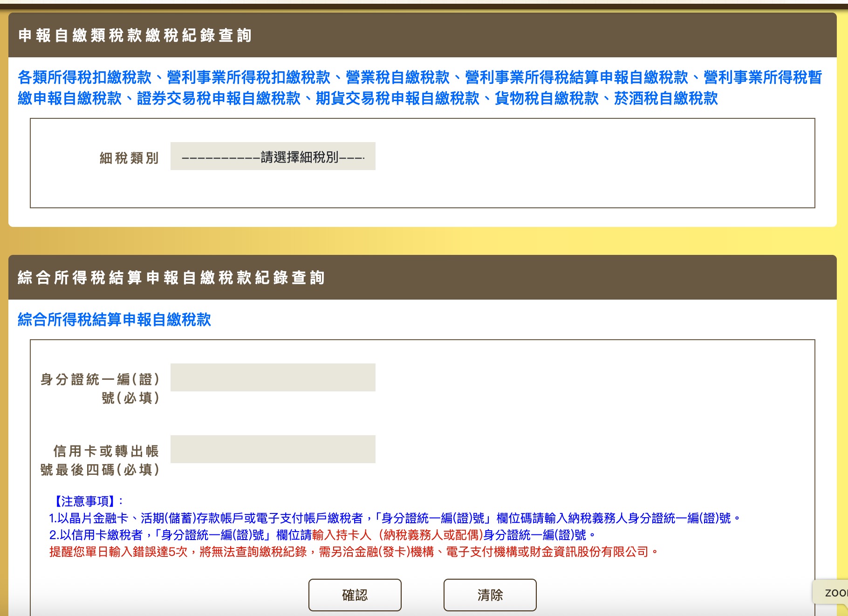Viewport: 848px width, 616px height.
Task: Click the 清除 button
Action: click(489, 595)
